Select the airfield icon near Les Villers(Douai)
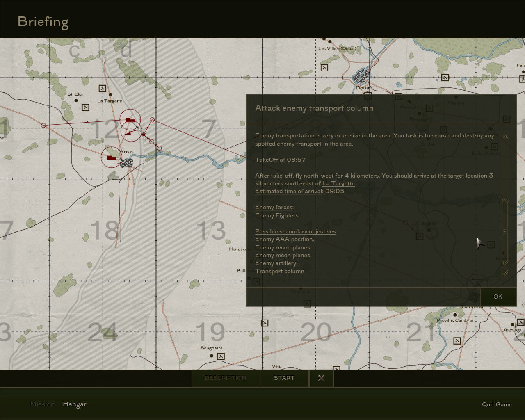 [324, 68]
